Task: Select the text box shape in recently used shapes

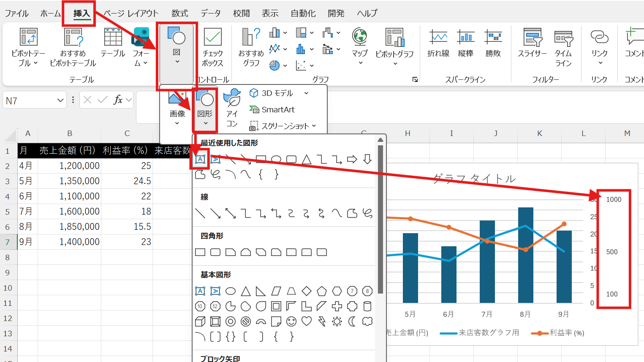Action: click(200, 159)
